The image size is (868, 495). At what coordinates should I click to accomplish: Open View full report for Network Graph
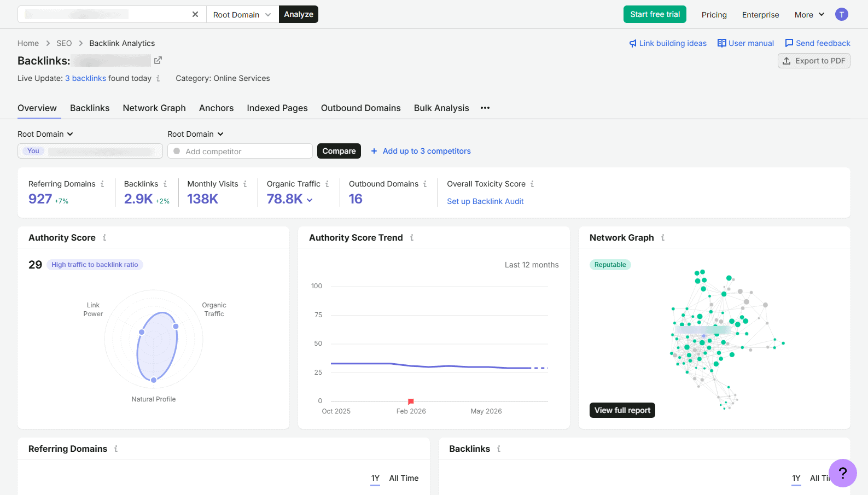[622, 410]
